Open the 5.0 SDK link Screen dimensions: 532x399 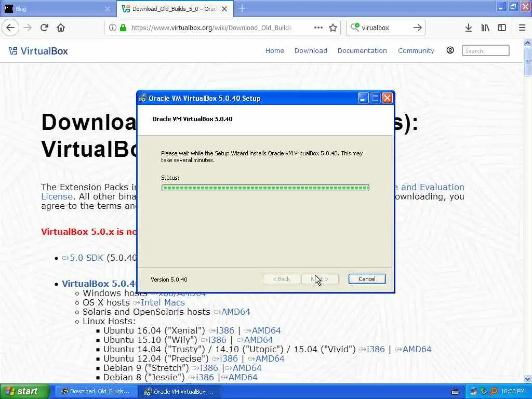pyautogui.click(x=83, y=258)
